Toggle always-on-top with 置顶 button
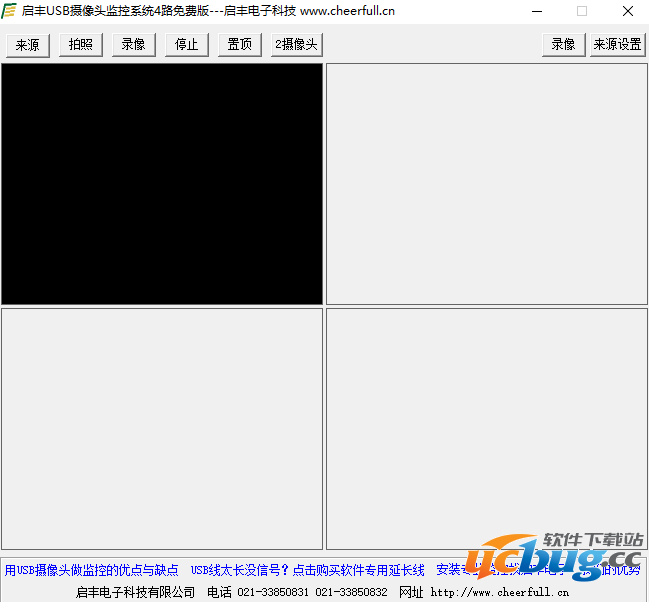The image size is (649, 602). pos(239,44)
